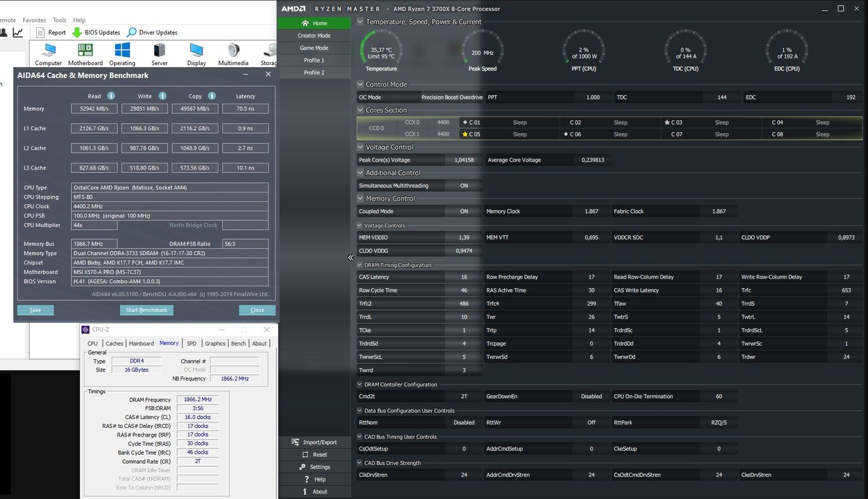Screen dimensions: 868x499
Task: Open the Server category icon in AIDA64
Action: click(159, 50)
